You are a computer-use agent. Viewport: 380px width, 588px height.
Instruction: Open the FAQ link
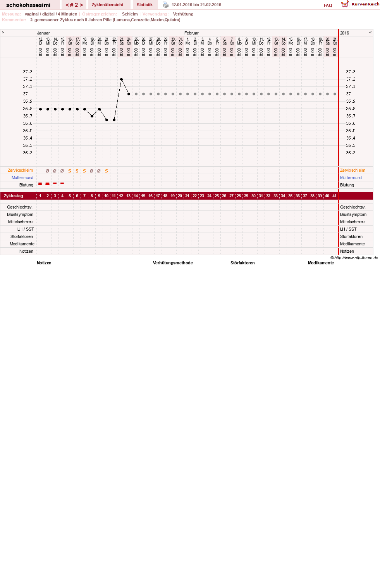click(x=328, y=5)
